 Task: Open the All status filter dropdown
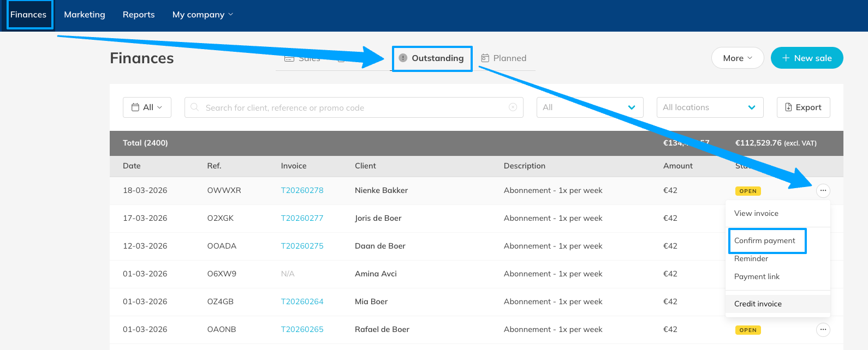coord(590,107)
